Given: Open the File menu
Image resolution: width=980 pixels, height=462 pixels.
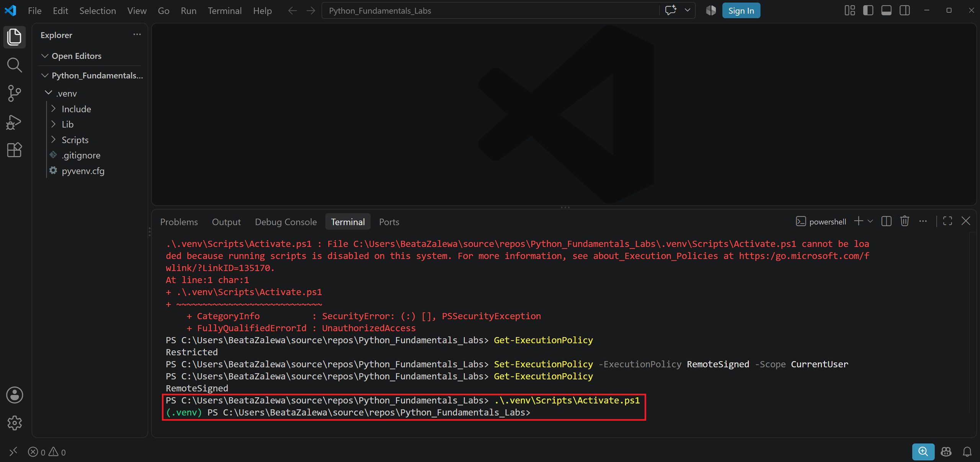Looking at the screenshot, I should (34, 11).
